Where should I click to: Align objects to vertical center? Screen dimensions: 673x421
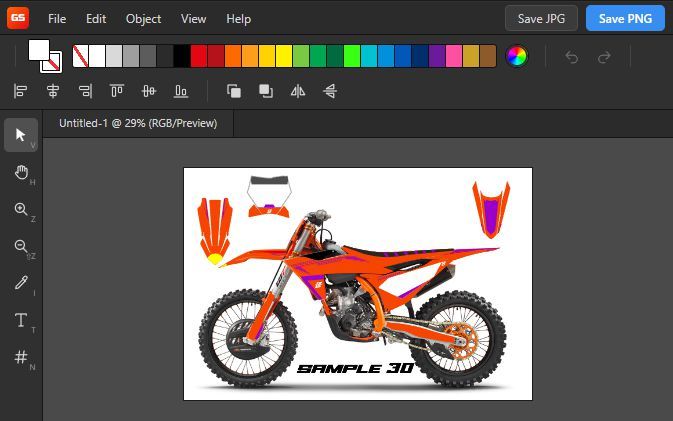(x=149, y=91)
